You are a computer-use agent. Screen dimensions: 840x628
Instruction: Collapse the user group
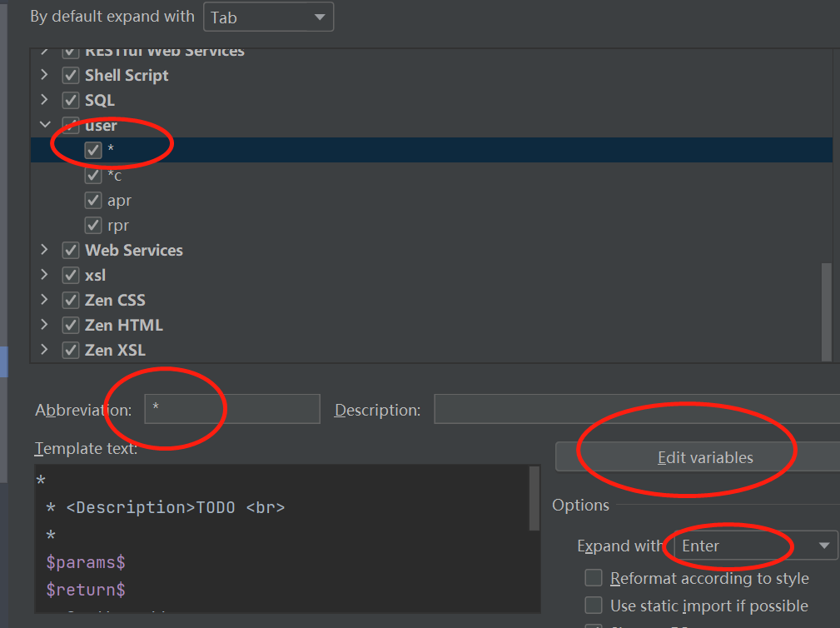pyautogui.click(x=45, y=124)
